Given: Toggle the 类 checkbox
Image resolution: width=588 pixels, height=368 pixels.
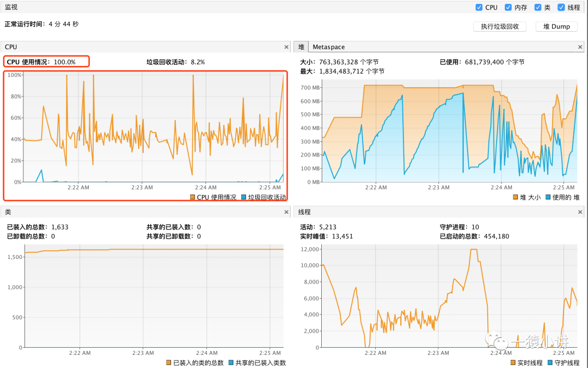Looking at the screenshot, I should (x=538, y=7).
